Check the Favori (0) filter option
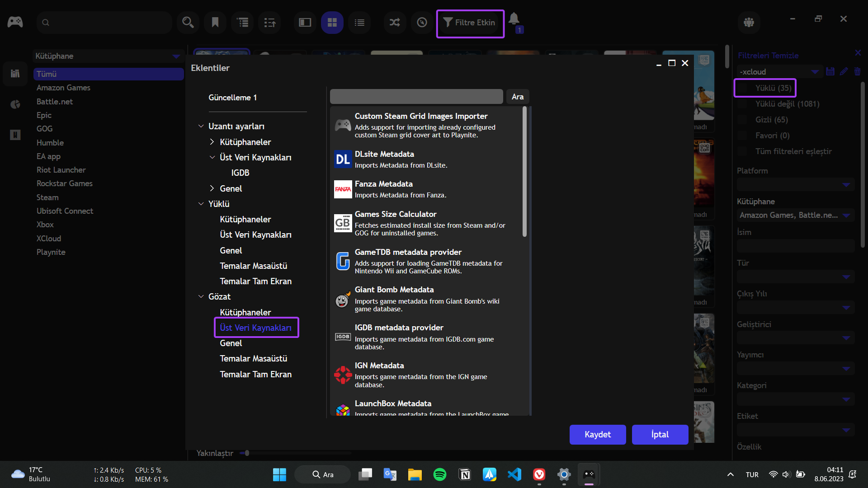The width and height of the screenshot is (868, 488). click(x=742, y=136)
